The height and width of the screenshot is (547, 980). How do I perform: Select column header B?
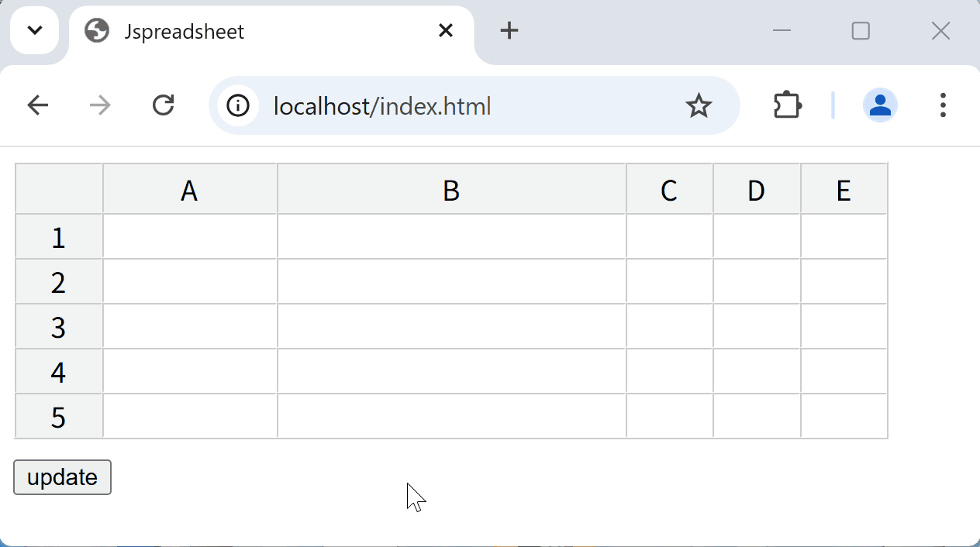[450, 188]
